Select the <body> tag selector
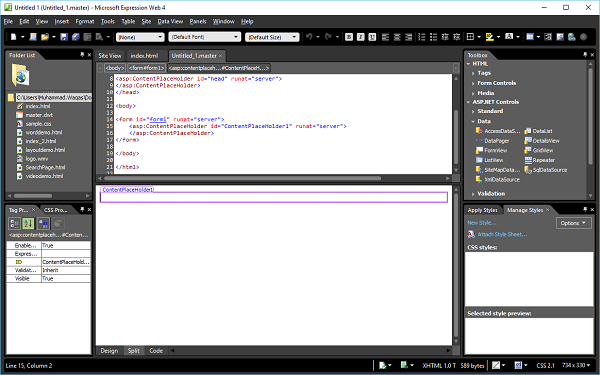Screen dimensions: 600x375 (x=115, y=68)
